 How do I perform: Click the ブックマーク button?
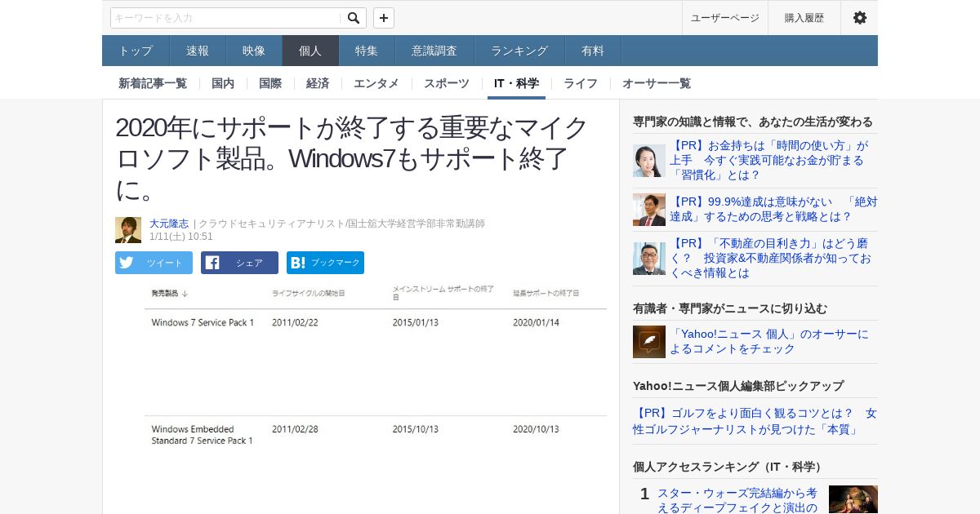coord(325,263)
